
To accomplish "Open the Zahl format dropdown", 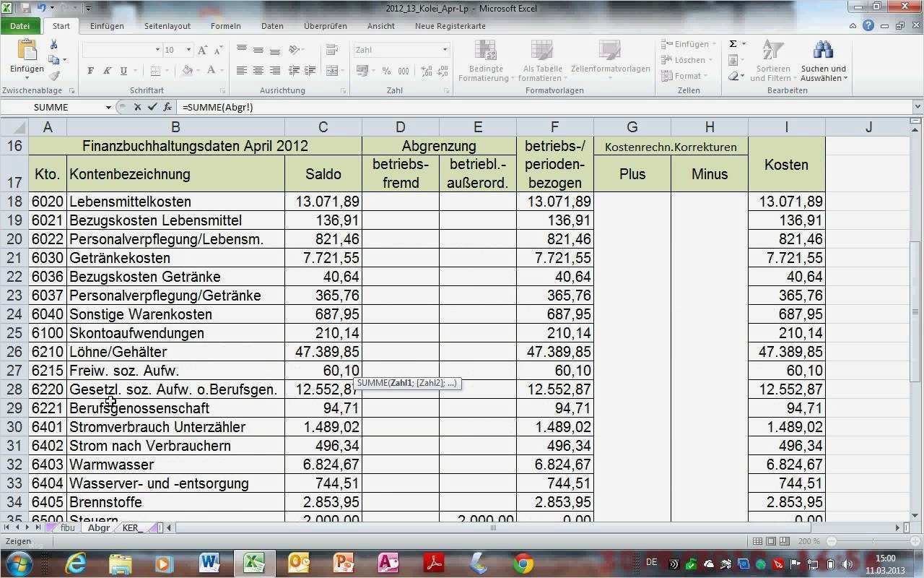I will point(445,49).
